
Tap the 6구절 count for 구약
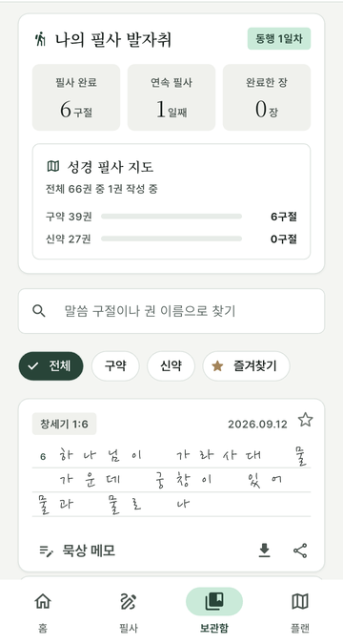click(284, 217)
